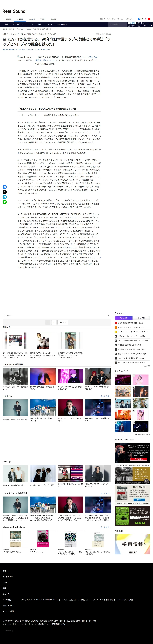
Task: Check the テック search filter checkbox
Action: pyautogui.click(x=139, y=23)
